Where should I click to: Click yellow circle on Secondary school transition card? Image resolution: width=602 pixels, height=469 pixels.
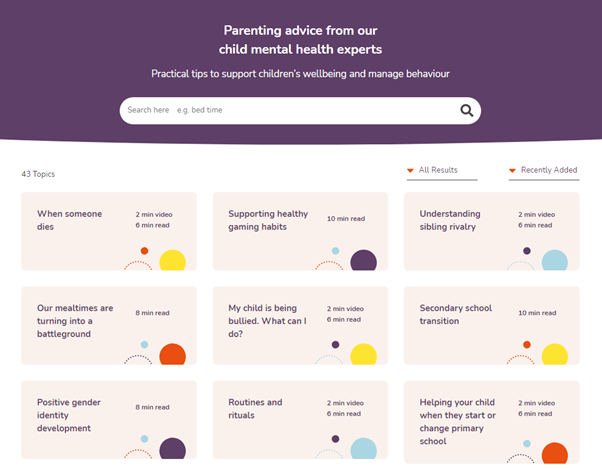(554, 354)
